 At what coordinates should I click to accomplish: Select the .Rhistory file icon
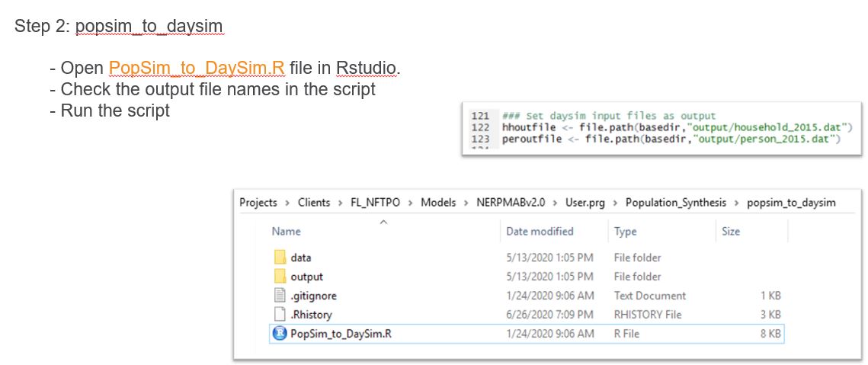280,314
